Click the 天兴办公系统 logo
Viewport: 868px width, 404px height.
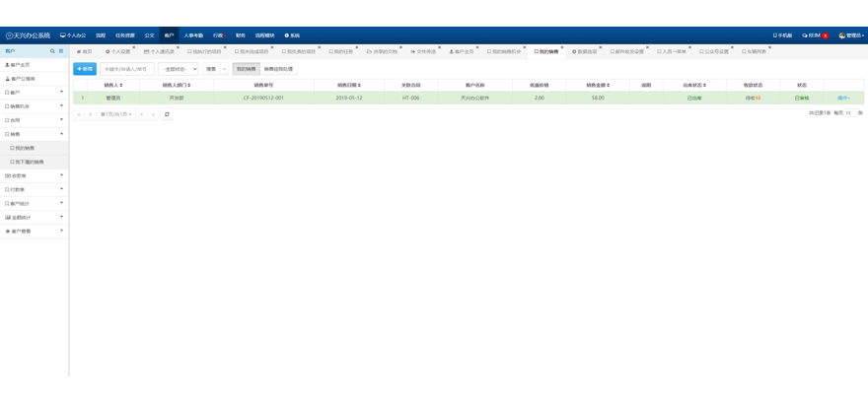pyautogui.click(x=28, y=35)
